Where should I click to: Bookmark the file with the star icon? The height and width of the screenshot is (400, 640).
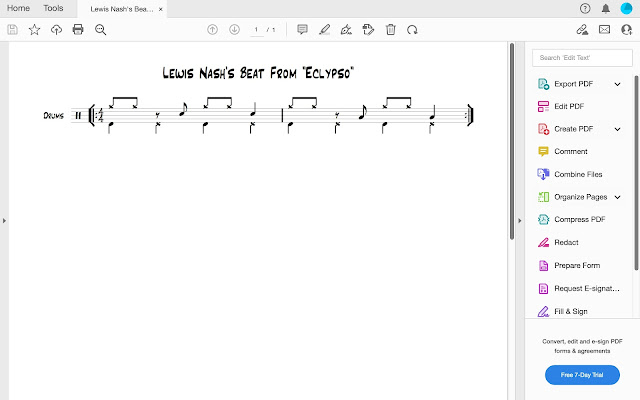(x=34, y=29)
